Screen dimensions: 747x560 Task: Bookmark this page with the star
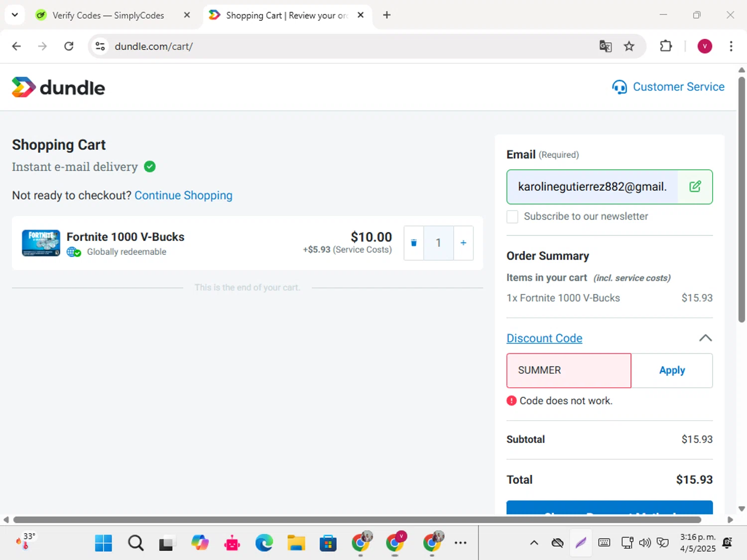coord(629,46)
